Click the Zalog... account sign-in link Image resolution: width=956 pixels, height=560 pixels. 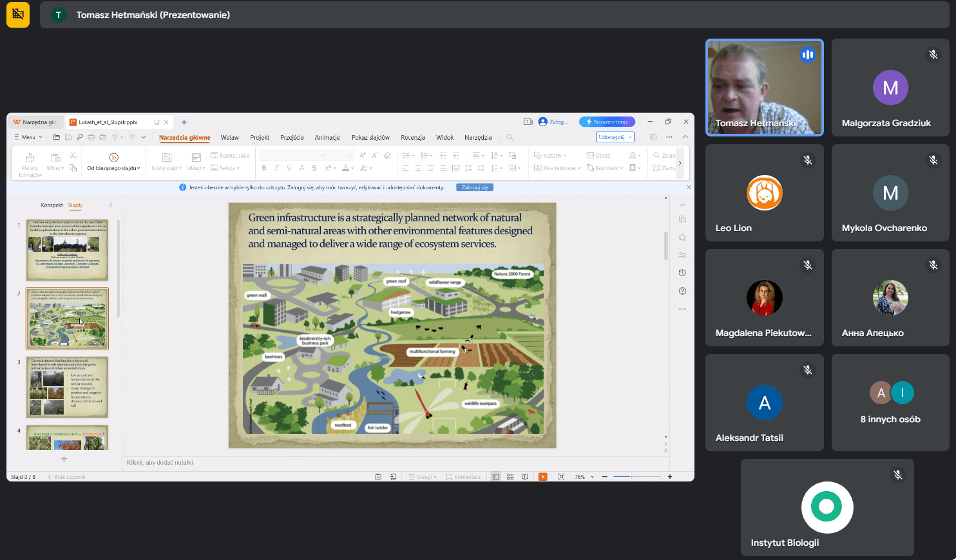pyautogui.click(x=553, y=122)
